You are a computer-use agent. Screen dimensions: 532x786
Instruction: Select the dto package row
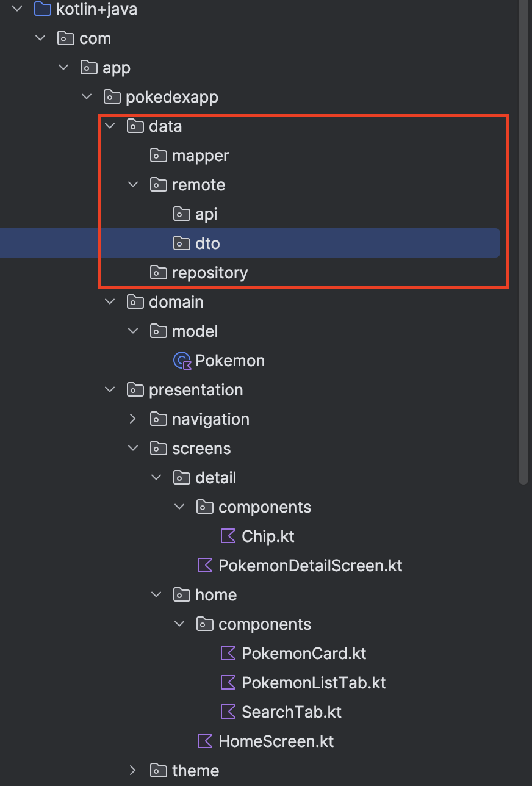pyautogui.click(x=207, y=243)
